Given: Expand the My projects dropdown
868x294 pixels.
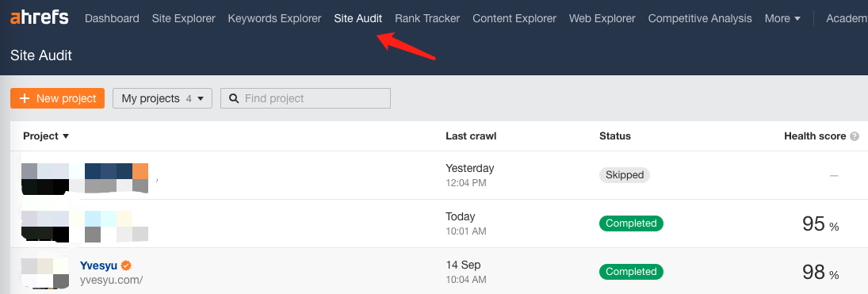Looking at the screenshot, I should coord(163,98).
